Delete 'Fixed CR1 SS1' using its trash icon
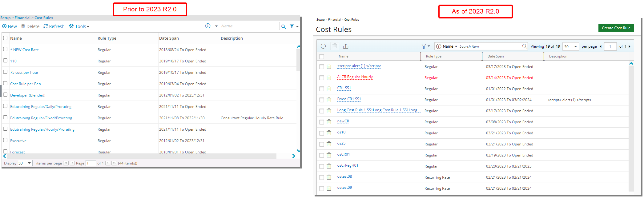 point(329,100)
